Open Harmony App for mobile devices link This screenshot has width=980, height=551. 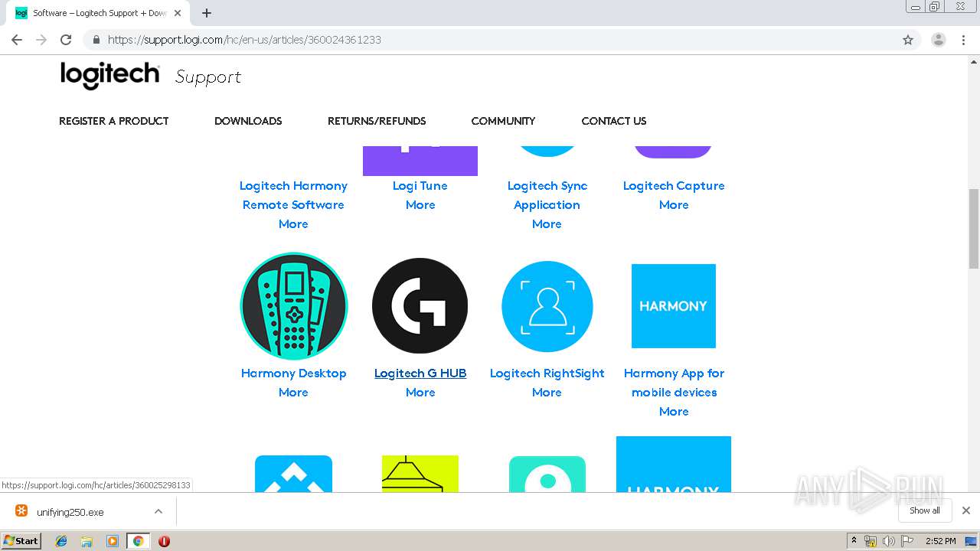[x=674, y=383]
